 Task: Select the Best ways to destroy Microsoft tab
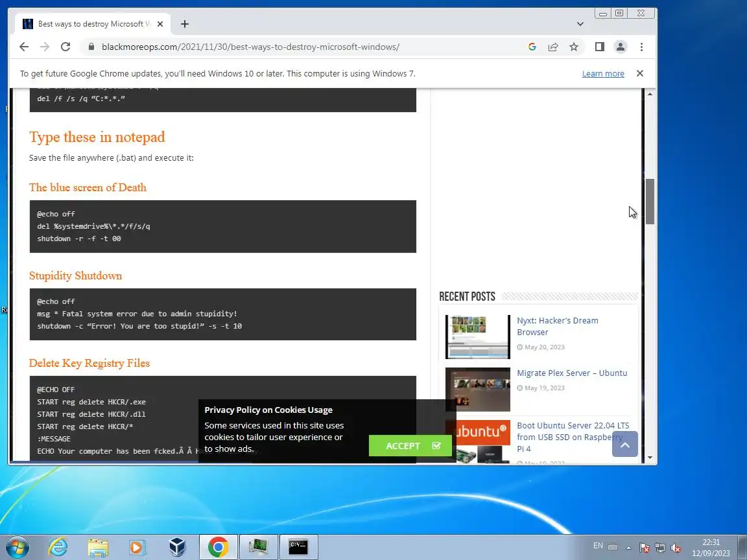point(93,24)
